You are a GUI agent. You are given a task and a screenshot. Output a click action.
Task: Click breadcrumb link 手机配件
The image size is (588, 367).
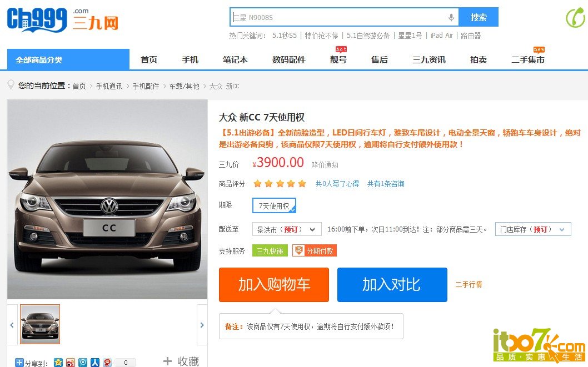point(146,86)
